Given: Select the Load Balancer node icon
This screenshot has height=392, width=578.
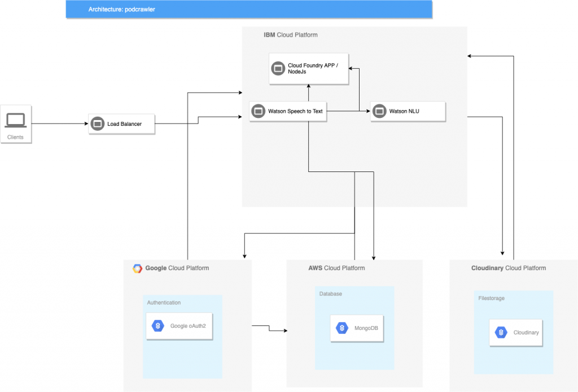Looking at the screenshot, I should point(97,124).
